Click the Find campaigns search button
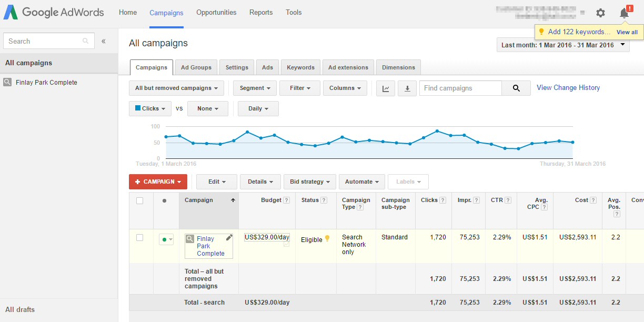644x322 pixels. coord(516,88)
